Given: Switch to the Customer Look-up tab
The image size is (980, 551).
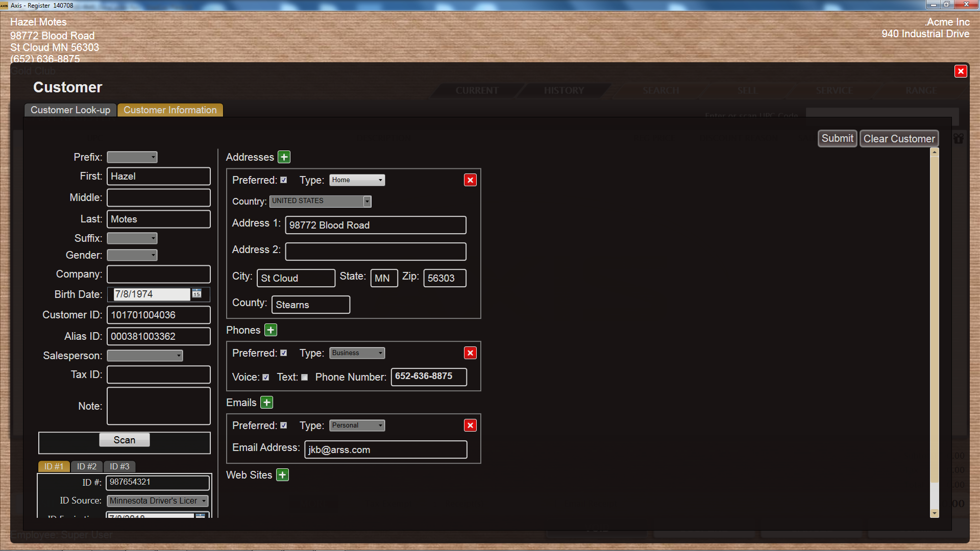Looking at the screenshot, I should pos(70,110).
